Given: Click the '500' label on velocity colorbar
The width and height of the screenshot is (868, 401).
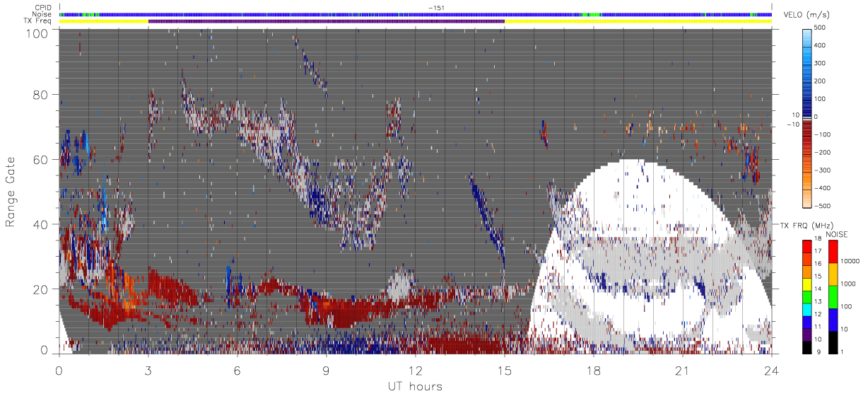Looking at the screenshot, I should (x=820, y=28).
